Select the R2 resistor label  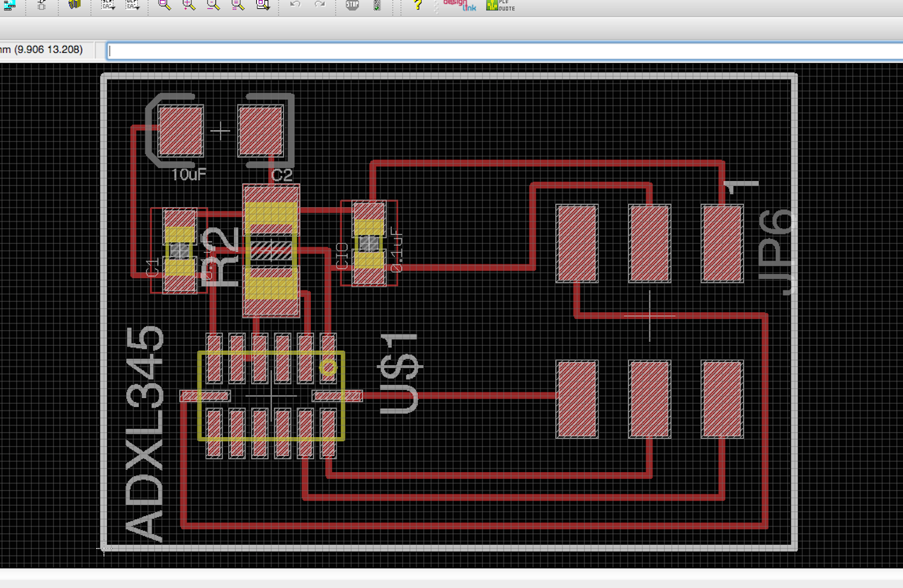pyautogui.click(x=220, y=257)
